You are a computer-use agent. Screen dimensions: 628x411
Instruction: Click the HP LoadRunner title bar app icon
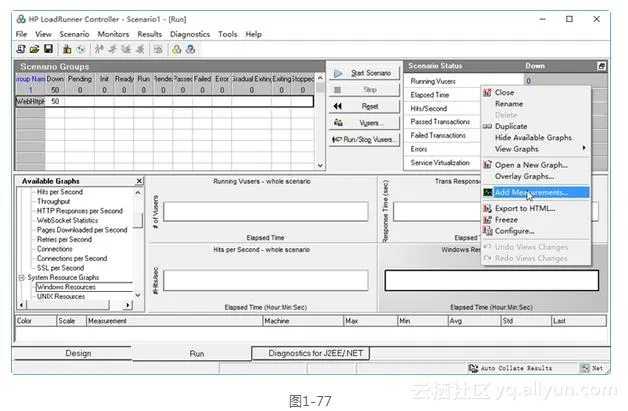pos(21,19)
